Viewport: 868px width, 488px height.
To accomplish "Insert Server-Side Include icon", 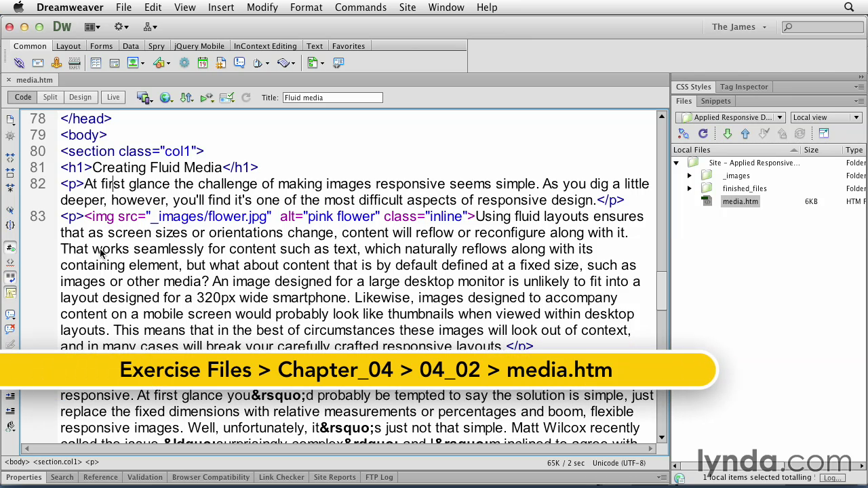I will point(220,63).
